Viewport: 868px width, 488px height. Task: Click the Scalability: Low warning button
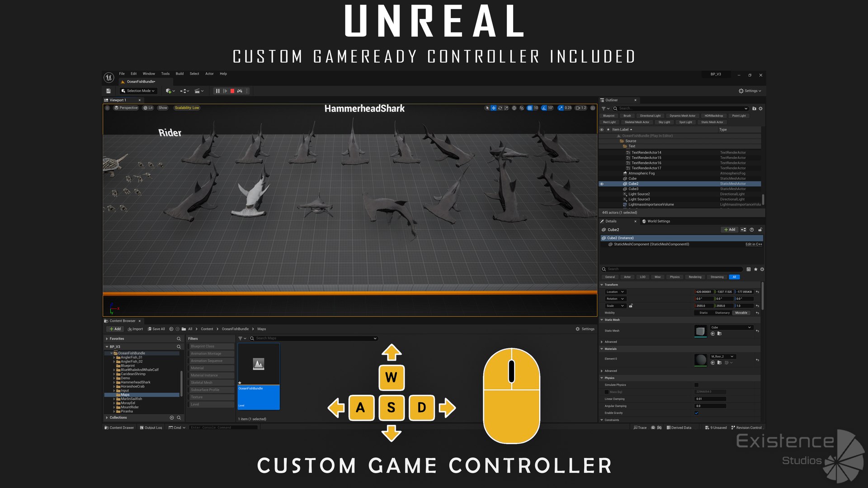tap(187, 108)
